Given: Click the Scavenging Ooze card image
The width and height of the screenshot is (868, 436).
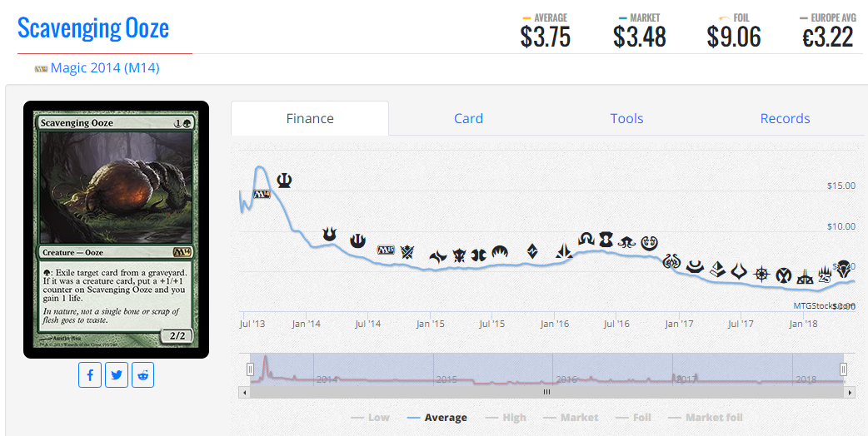Looking at the screenshot, I should point(117,230).
